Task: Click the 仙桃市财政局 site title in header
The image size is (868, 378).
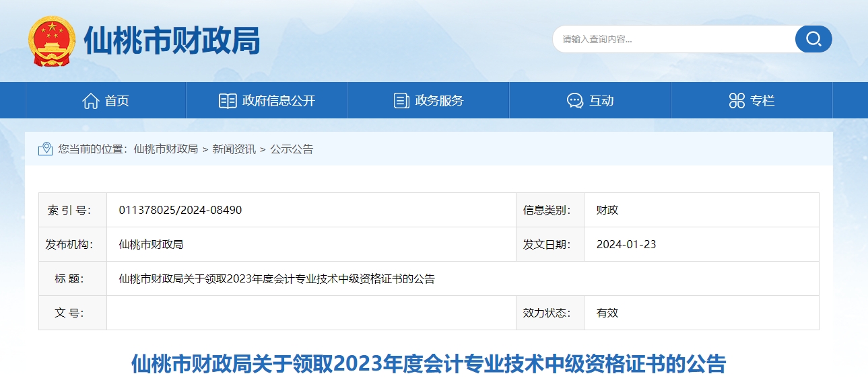Action: tap(172, 41)
